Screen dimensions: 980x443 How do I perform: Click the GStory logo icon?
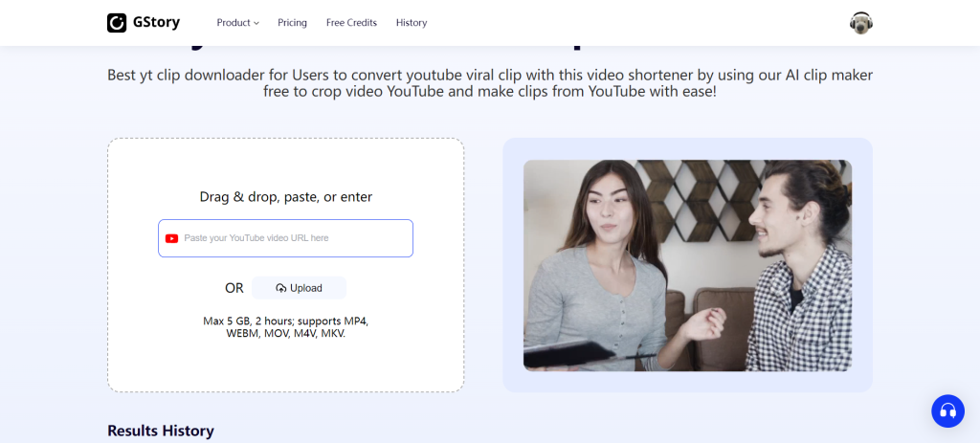(117, 23)
